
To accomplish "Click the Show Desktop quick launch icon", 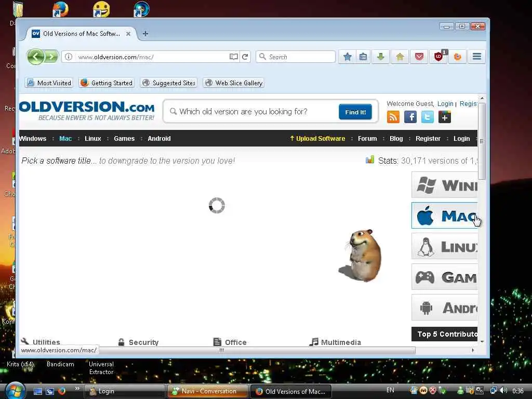I will pyautogui.click(x=37, y=391).
